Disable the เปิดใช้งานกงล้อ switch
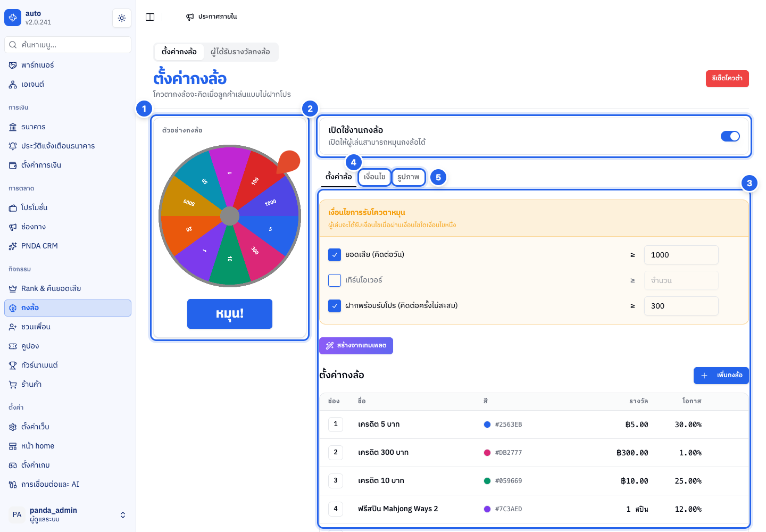 click(730, 137)
